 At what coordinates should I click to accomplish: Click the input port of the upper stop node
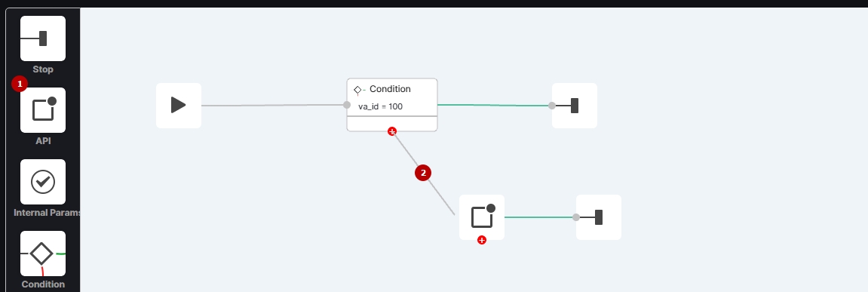click(x=552, y=106)
